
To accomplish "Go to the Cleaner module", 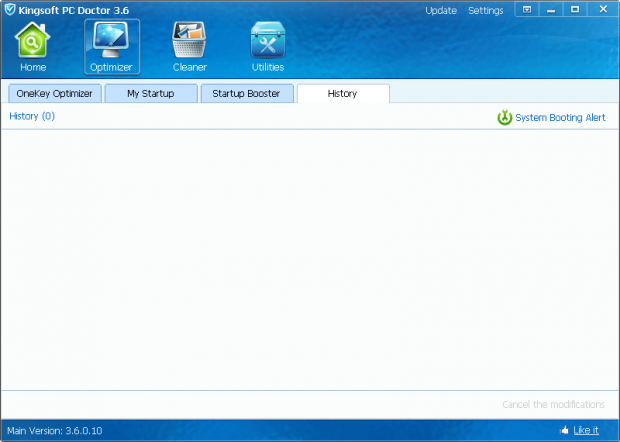I will click(189, 47).
